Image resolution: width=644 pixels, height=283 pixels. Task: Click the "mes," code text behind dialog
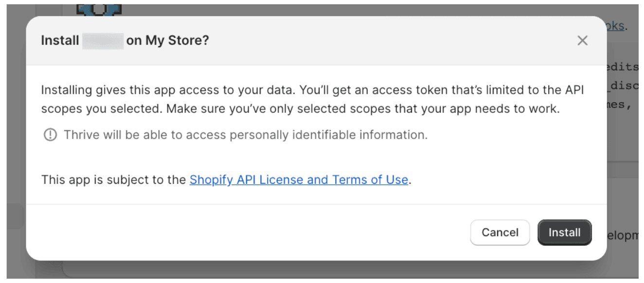(x=622, y=104)
